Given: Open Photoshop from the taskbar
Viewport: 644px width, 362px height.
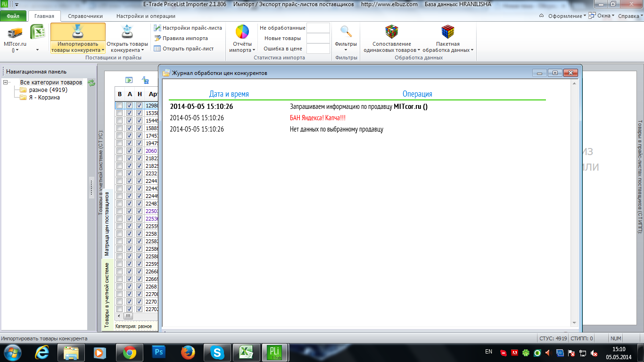Looking at the screenshot, I should point(159,352).
